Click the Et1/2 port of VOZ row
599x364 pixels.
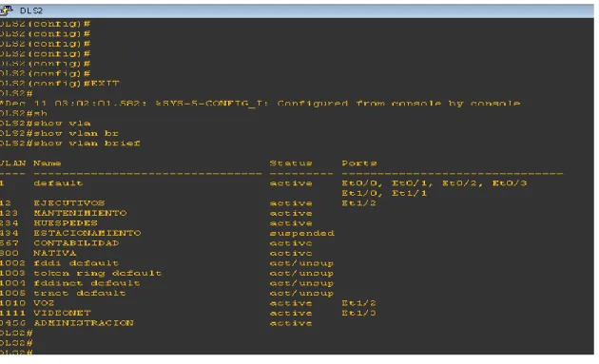[x=358, y=303]
